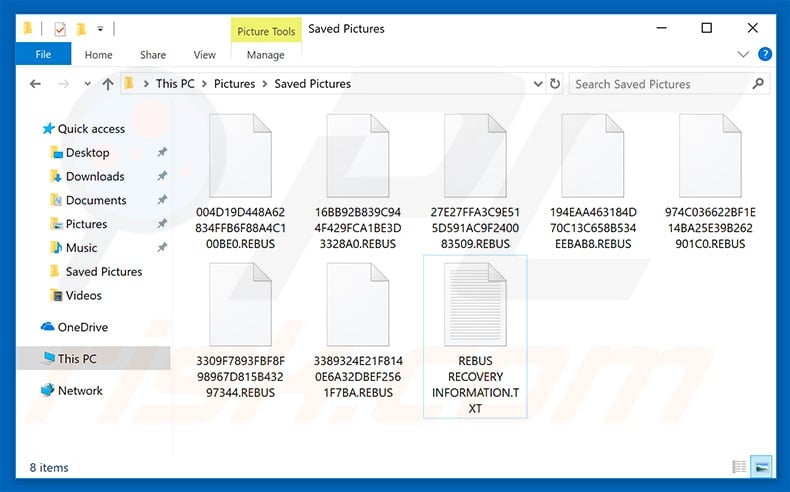The image size is (790, 492).
Task: Click the pin icon beside Desktop
Action: [162, 152]
